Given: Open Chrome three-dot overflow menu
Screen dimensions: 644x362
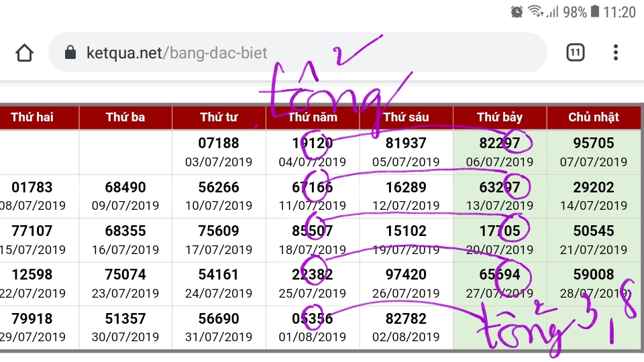Looking at the screenshot, I should click(x=616, y=52).
